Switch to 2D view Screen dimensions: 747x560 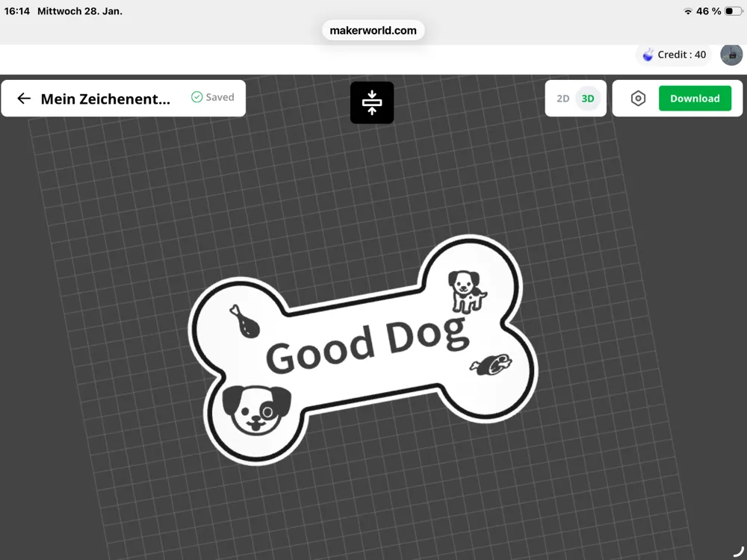[x=562, y=99]
